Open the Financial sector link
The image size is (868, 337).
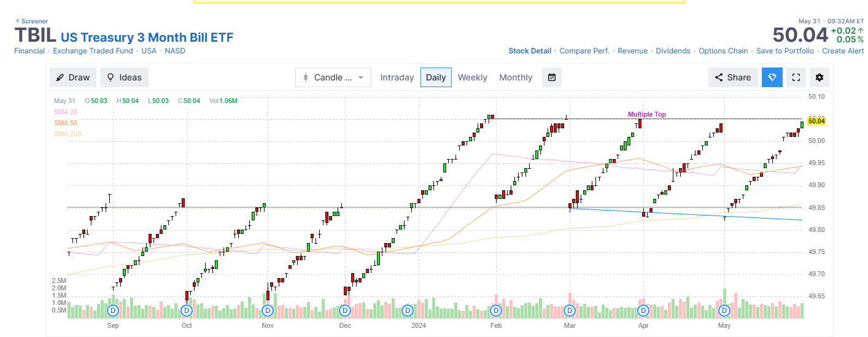pyautogui.click(x=29, y=51)
